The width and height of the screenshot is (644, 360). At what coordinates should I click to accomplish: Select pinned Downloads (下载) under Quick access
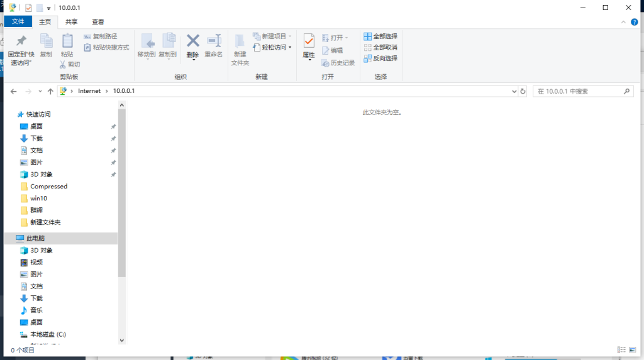pos(36,138)
